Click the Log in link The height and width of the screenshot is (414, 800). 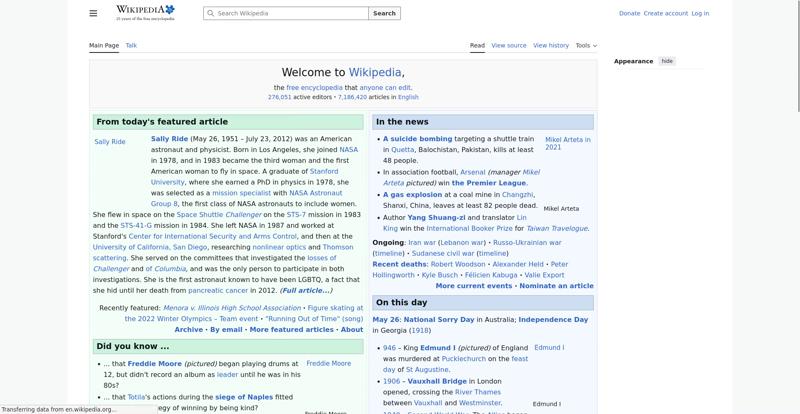(x=700, y=13)
